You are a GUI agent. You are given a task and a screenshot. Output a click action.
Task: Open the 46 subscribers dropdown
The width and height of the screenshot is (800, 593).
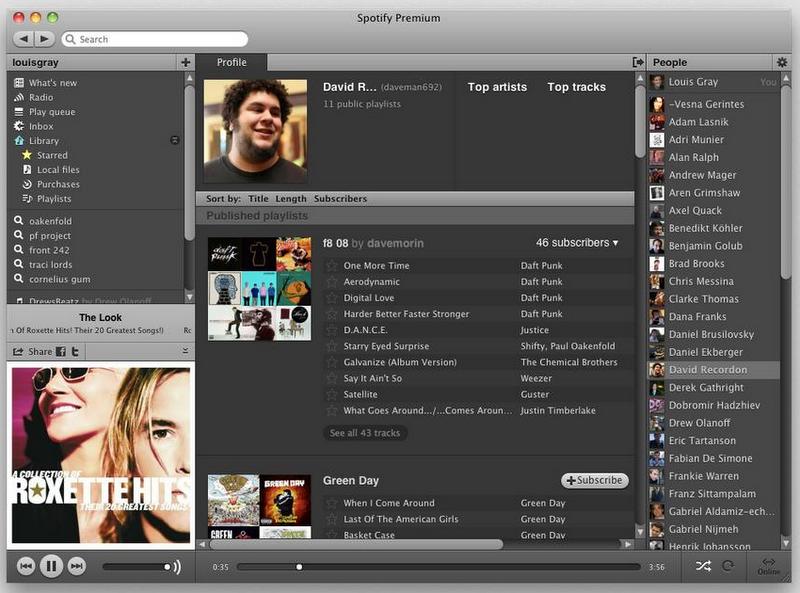pos(577,243)
